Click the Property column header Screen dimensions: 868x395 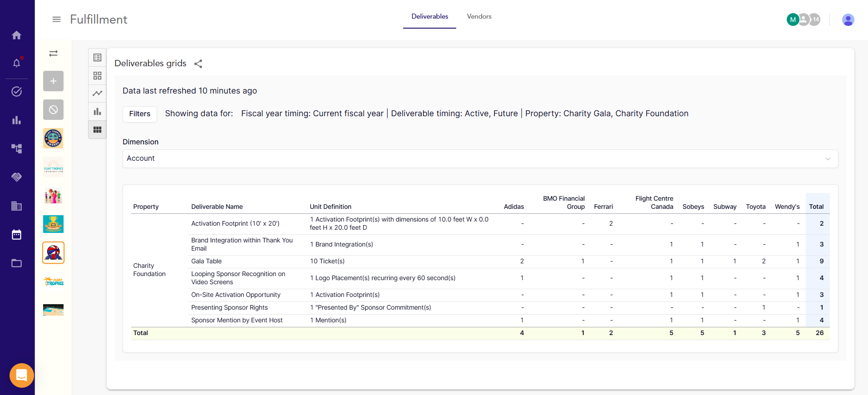[146, 207]
